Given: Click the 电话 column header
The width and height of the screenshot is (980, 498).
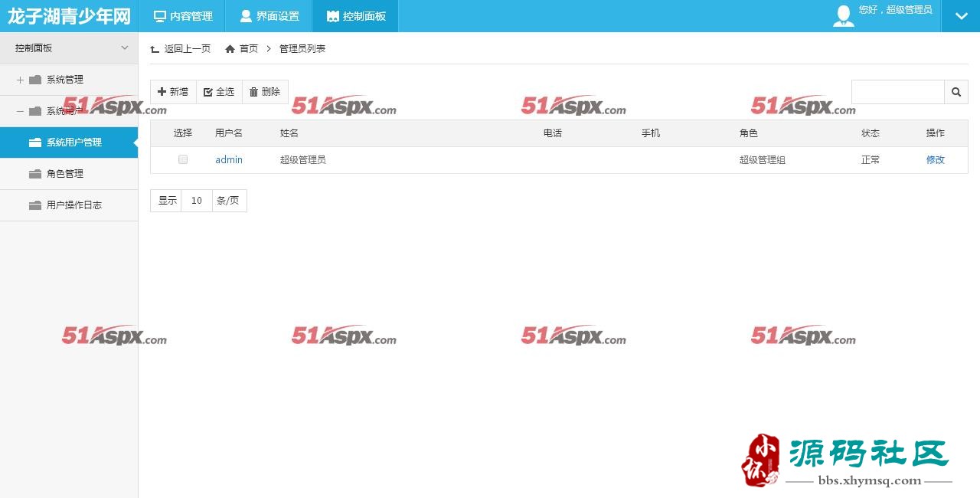Looking at the screenshot, I should (x=553, y=133).
